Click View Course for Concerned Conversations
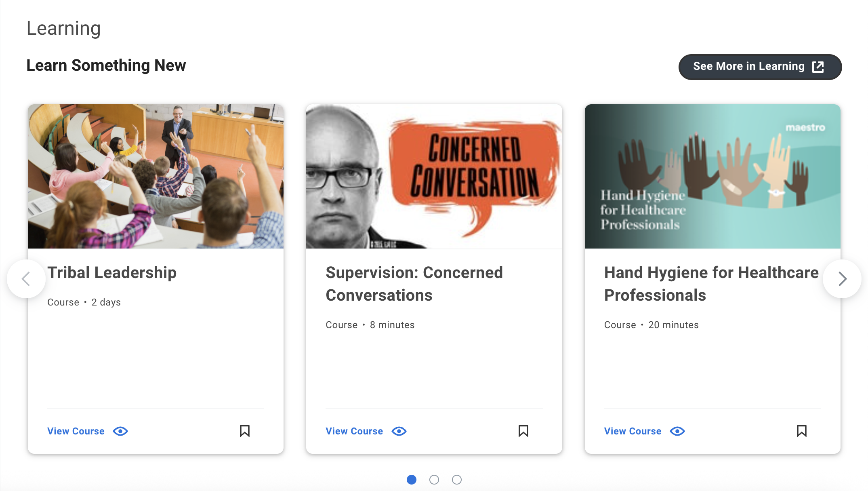This screenshot has width=868, height=491. pyautogui.click(x=354, y=431)
